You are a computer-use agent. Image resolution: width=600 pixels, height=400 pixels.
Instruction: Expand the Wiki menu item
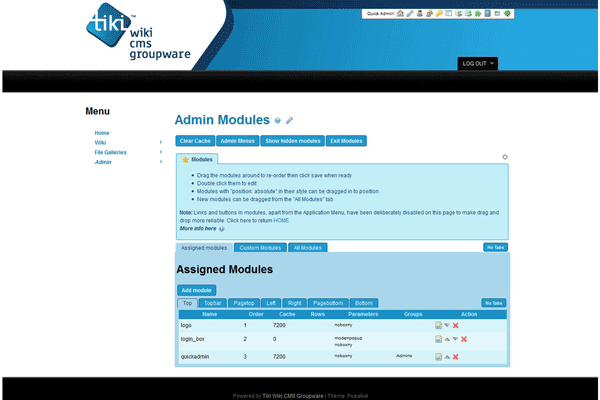tap(160, 143)
